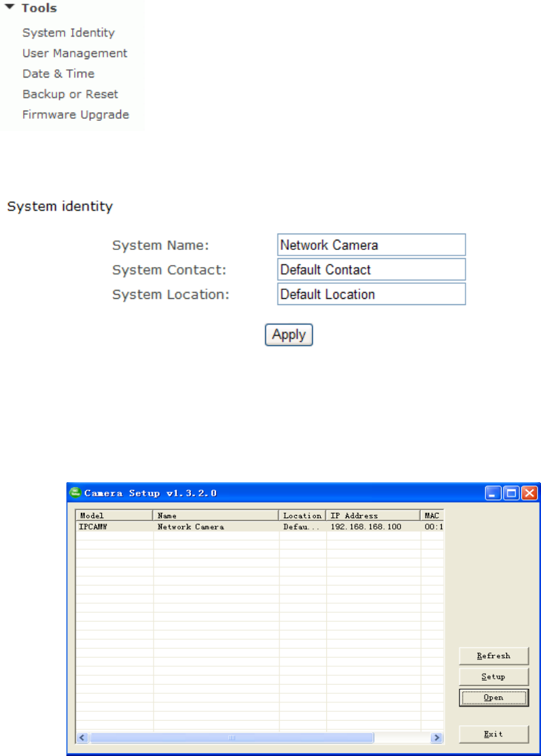Click the left scroll arrow of the list

82,738
